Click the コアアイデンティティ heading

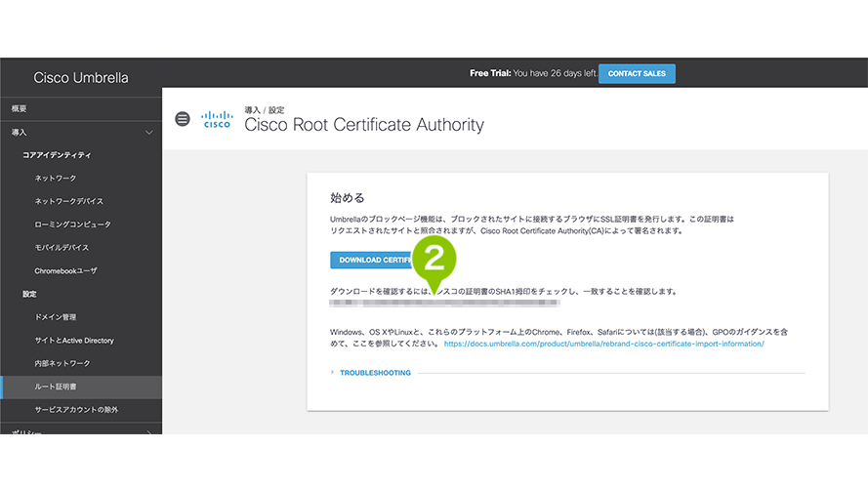(x=57, y=155)
